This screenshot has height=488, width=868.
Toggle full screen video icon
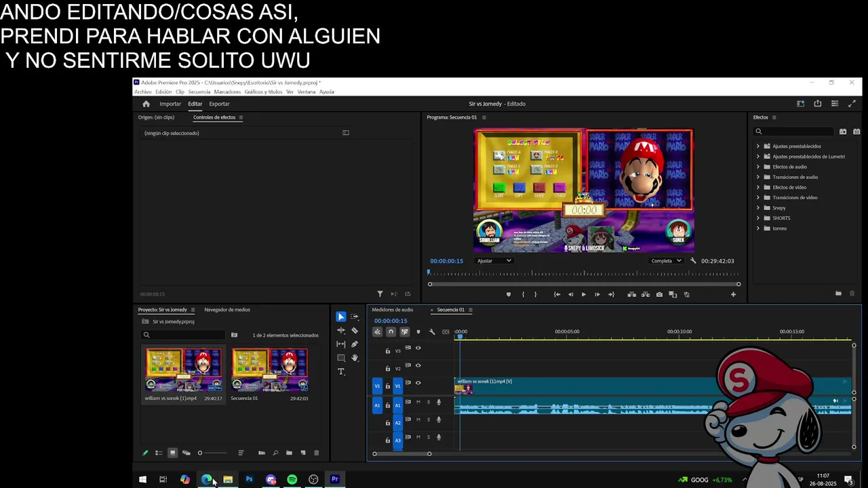point(852,104)
